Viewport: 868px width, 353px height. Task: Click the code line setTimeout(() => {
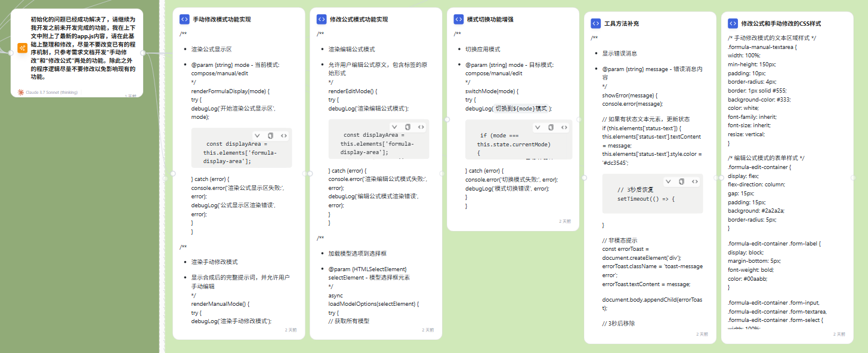tap(646, 198)
